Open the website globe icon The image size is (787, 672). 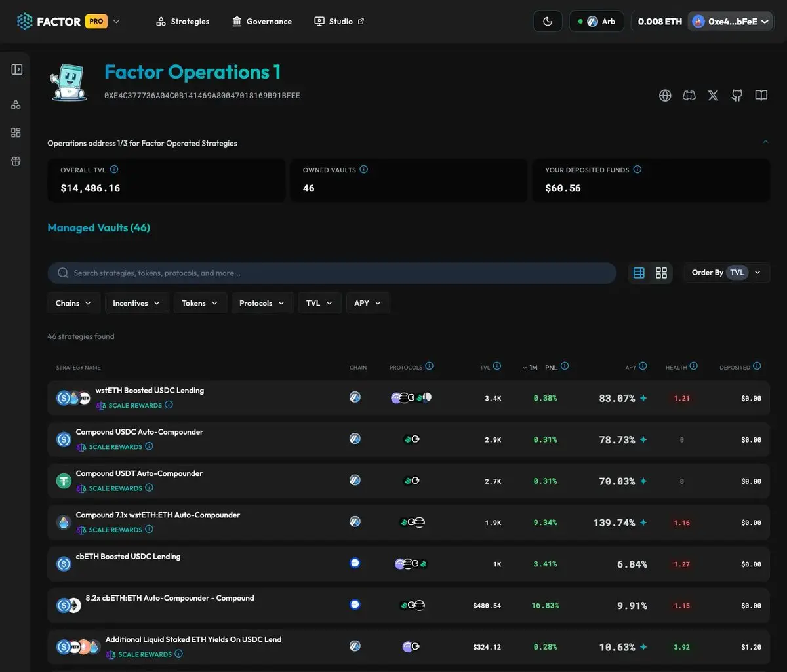pyautogui.click(x=665, y=96)
